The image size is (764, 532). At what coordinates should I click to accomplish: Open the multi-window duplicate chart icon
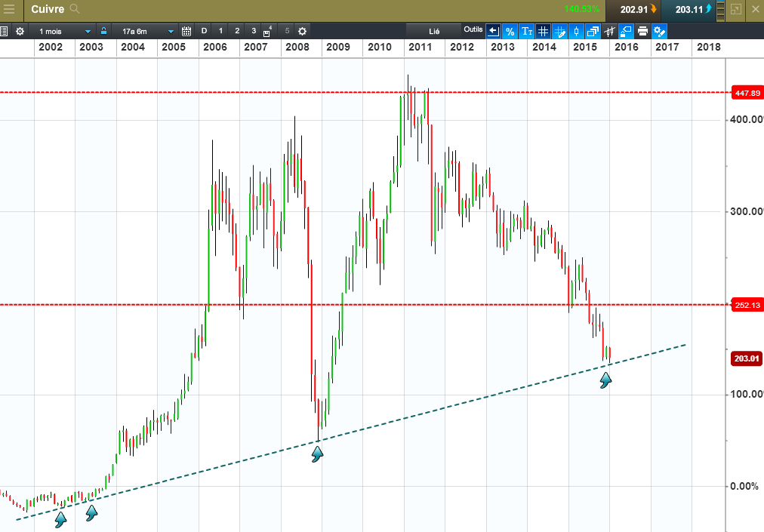coord(593,31)
